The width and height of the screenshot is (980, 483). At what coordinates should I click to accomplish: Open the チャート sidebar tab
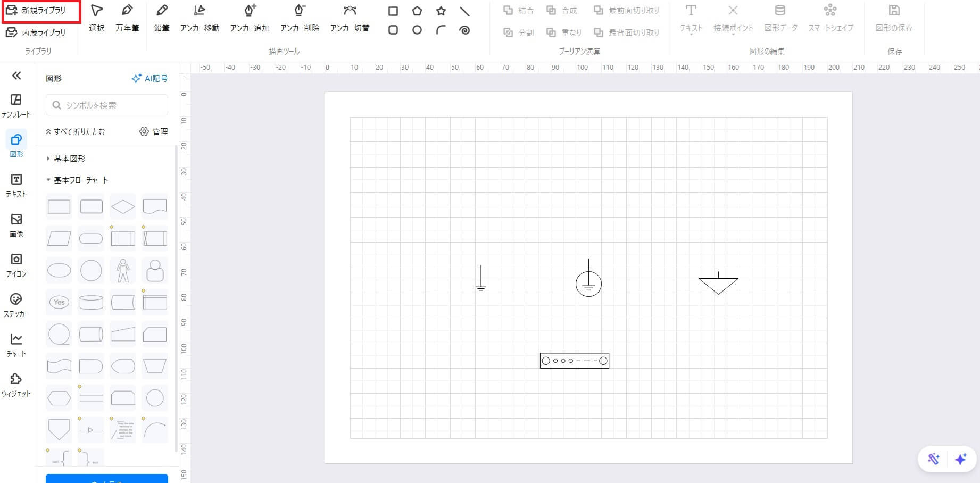pyautogui.click(x=16, y=345)
